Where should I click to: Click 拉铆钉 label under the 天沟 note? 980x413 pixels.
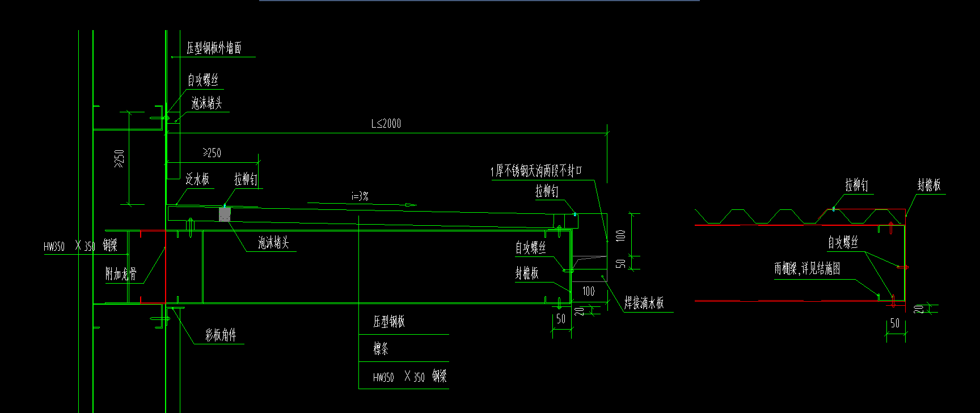547,191
